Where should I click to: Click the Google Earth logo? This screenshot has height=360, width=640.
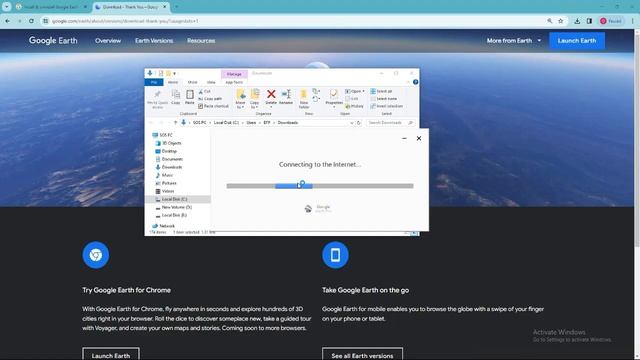pos(53,40)
